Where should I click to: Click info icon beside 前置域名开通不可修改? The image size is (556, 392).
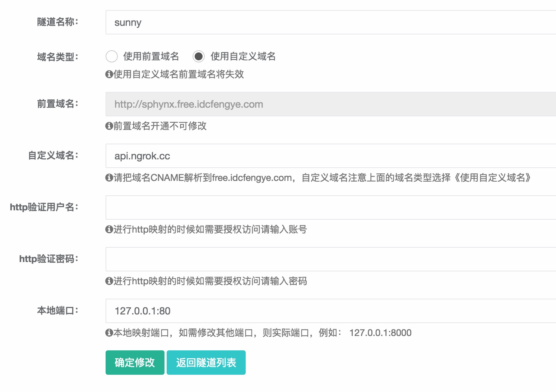coord(109,126)
